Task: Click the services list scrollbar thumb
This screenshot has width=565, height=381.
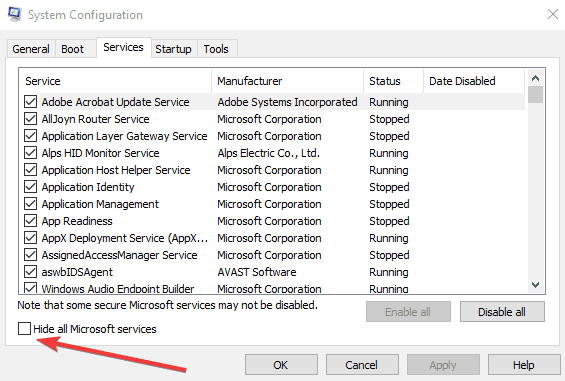Action: 535,94
